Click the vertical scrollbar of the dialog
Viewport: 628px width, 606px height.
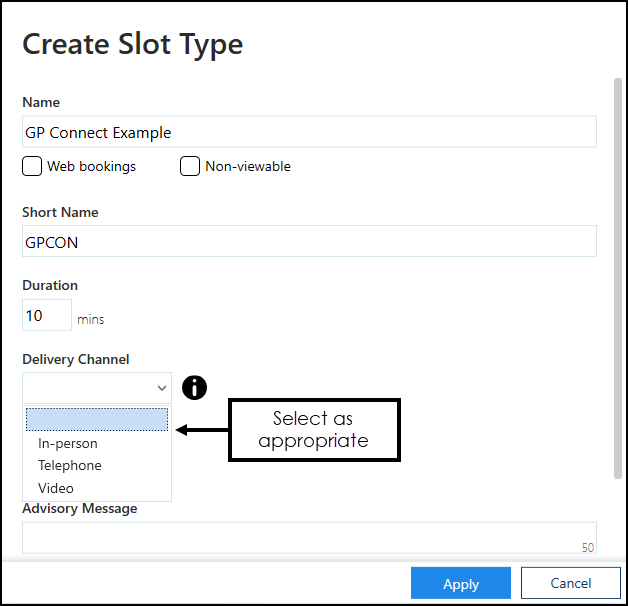617,280
